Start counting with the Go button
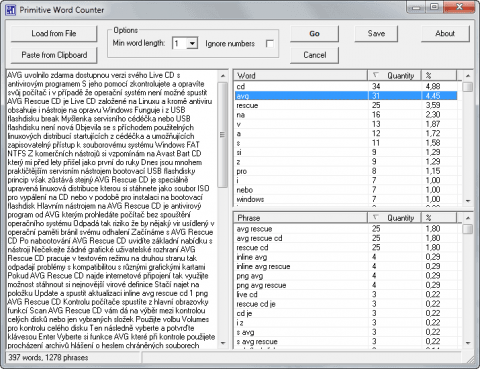The image size is (480, 369). click(314, 34)
